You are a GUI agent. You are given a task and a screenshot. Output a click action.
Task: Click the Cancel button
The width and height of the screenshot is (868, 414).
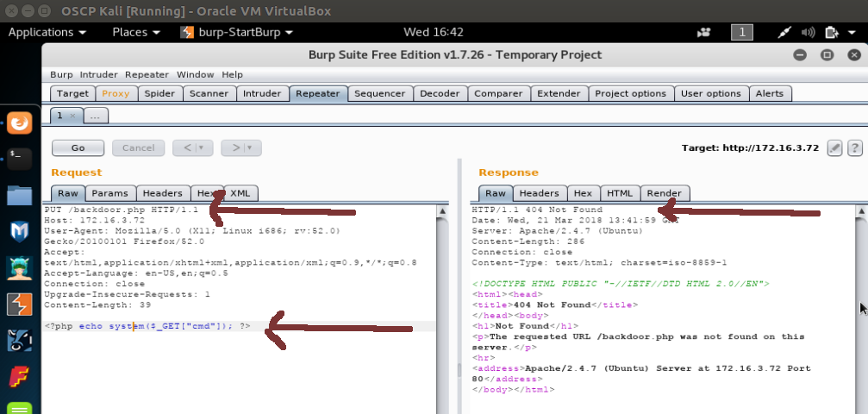[x=139, y=148]
